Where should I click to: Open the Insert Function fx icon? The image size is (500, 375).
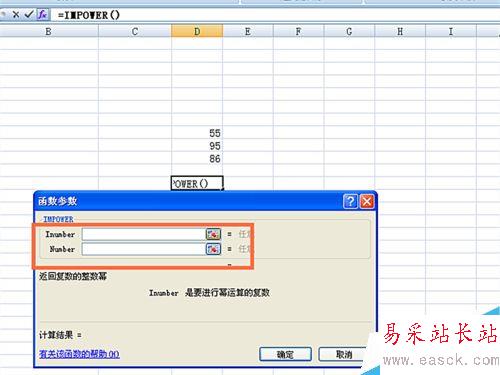(x=43, y=15)
